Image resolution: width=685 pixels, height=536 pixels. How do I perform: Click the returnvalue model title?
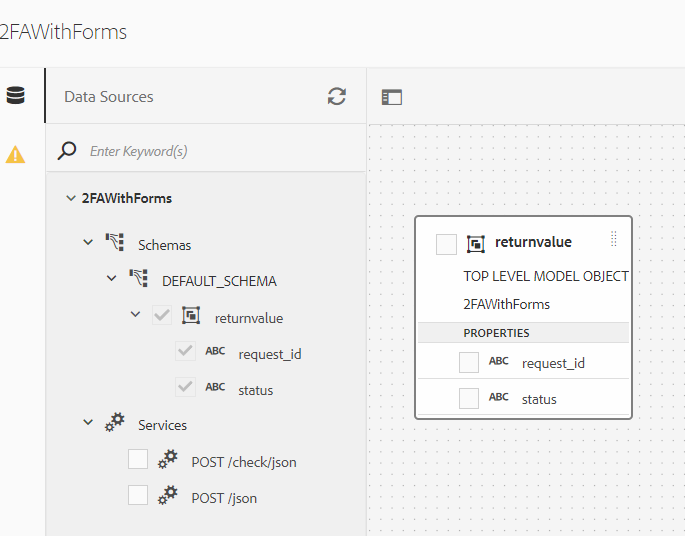tap(533, 242)
